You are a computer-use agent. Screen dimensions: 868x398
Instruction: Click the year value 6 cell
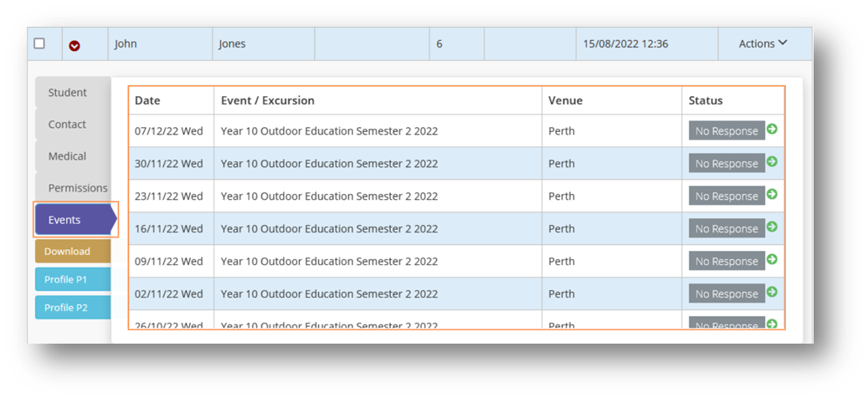[x=457, y=43]
